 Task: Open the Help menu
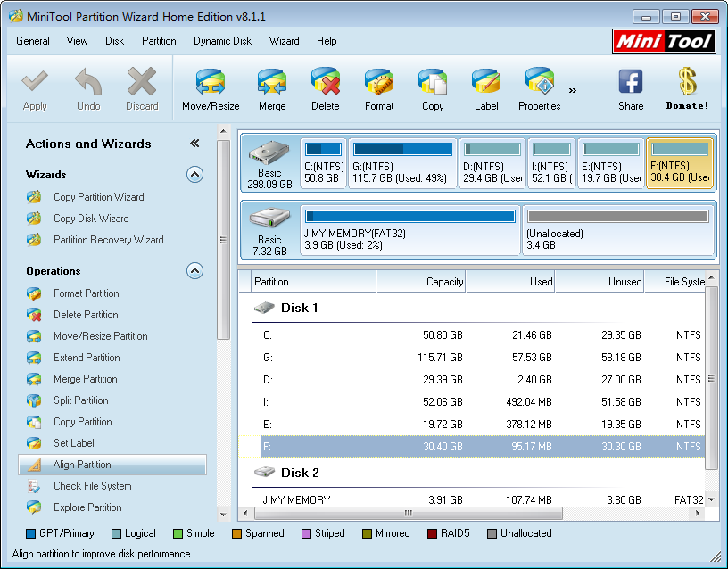[x=327, y=41]
